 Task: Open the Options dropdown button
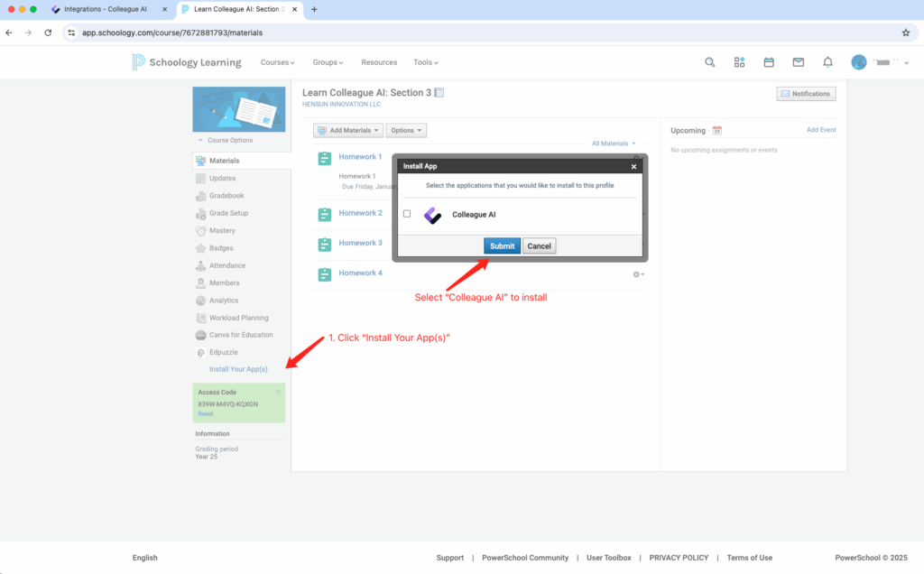coord(406,130)
